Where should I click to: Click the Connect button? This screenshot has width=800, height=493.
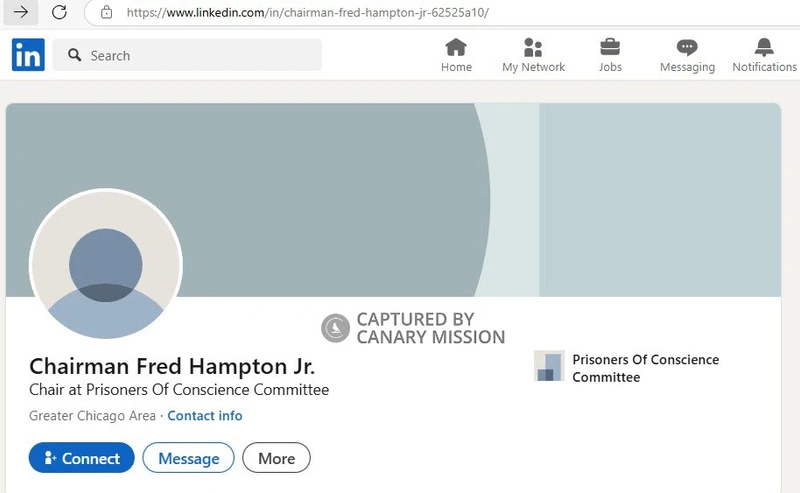[82, 458]
